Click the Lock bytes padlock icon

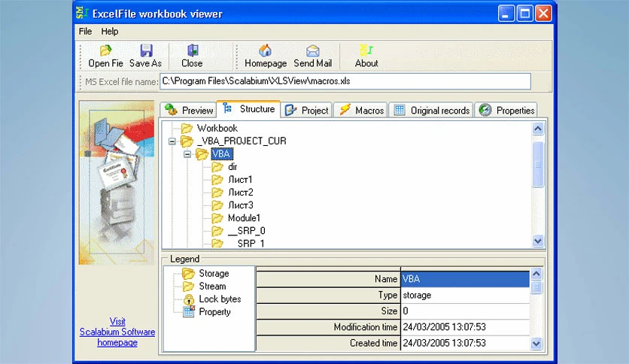tap(189, 299)
